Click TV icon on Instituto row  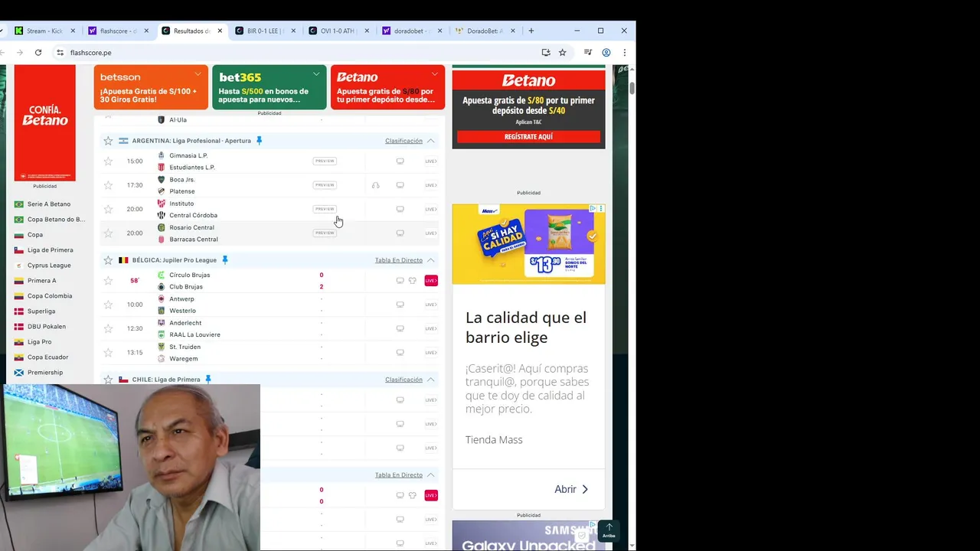400,209
